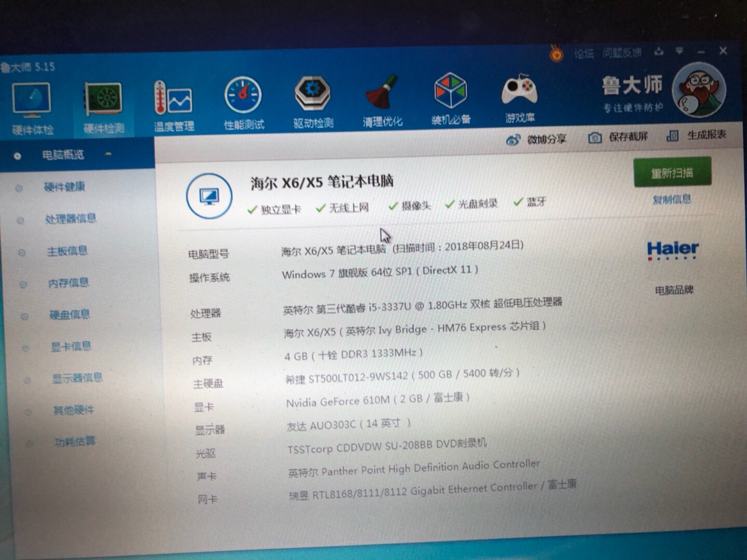Click 保存截屏 save screenshot
Screen dimensions: 747x560
coord(618,138)
